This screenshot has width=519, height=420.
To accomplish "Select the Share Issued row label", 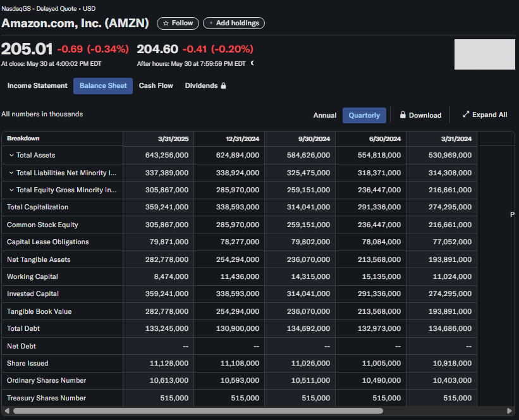I will 27,363.
